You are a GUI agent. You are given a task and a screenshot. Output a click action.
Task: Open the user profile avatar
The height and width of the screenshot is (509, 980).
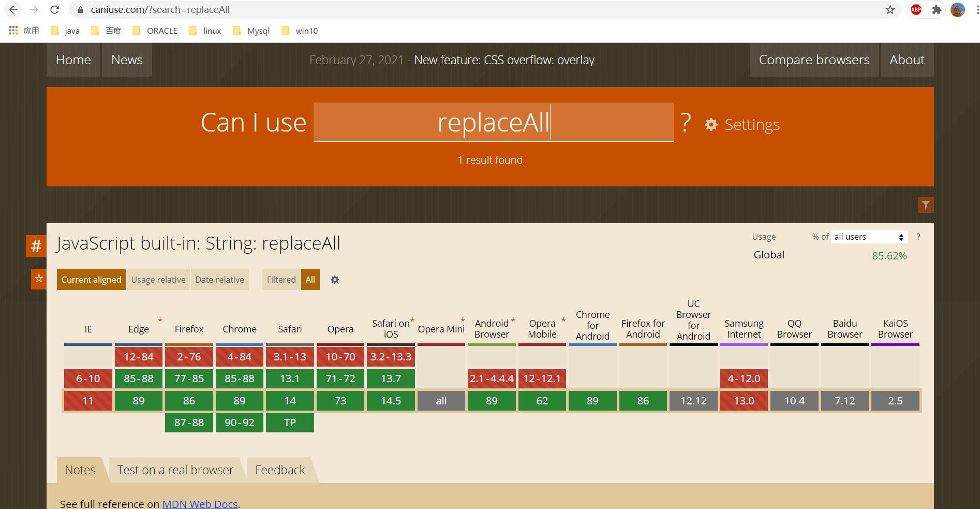click(x=958, y=9)
